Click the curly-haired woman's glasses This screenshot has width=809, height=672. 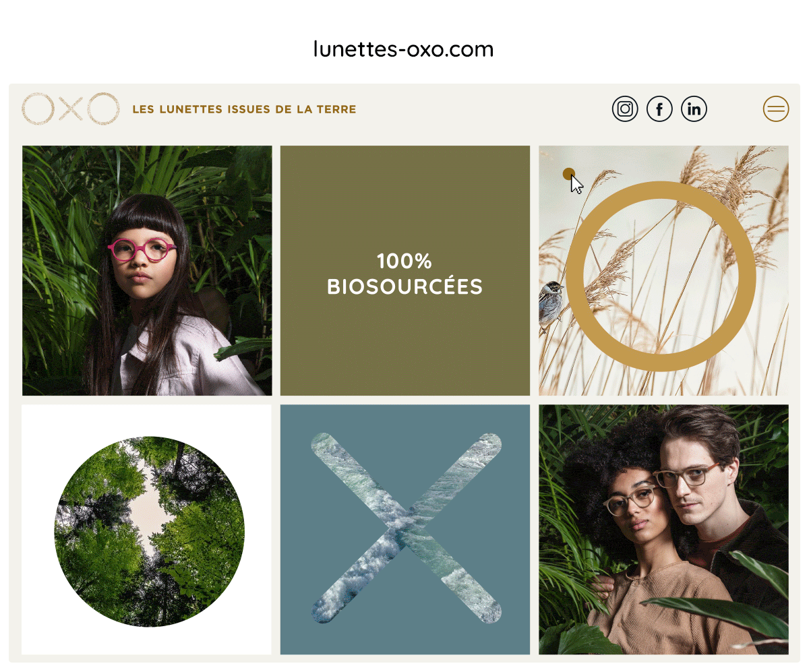tap(630, 501)
